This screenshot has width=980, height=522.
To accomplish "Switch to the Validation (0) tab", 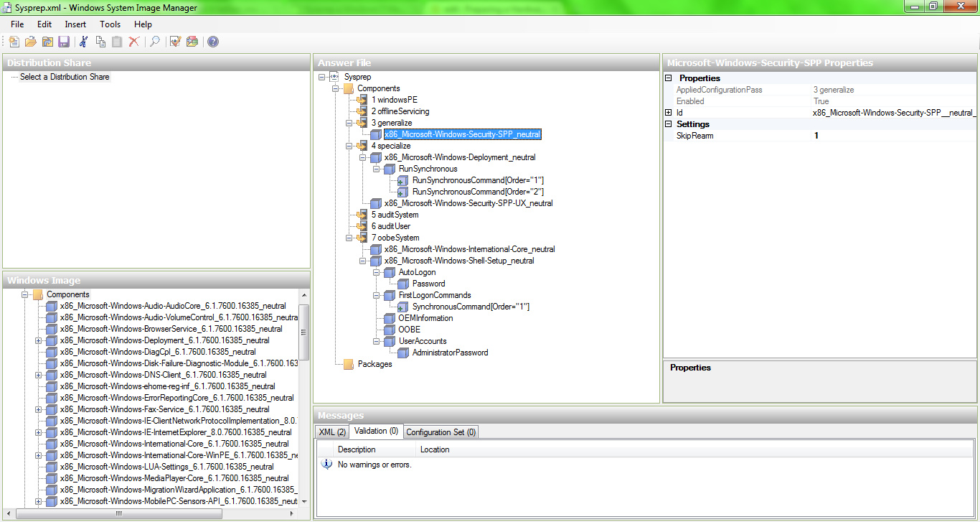I will pyautogui.click(x=376, y=431).
